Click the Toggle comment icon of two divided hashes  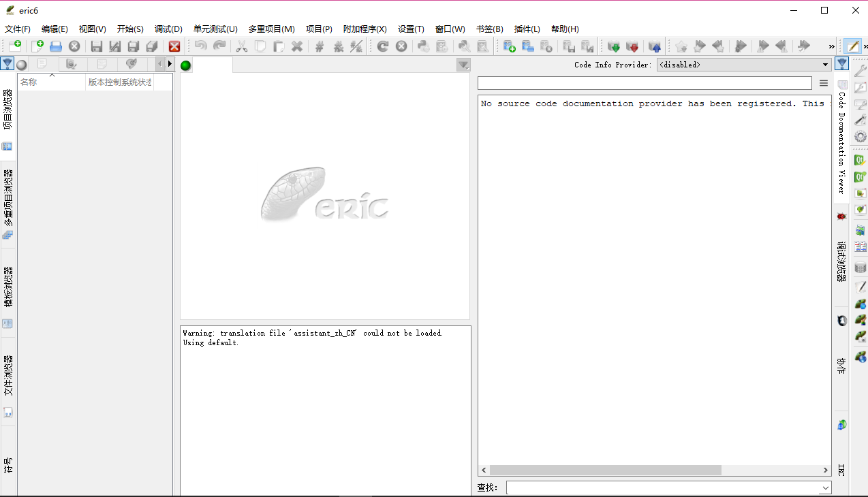pos(356,46)
